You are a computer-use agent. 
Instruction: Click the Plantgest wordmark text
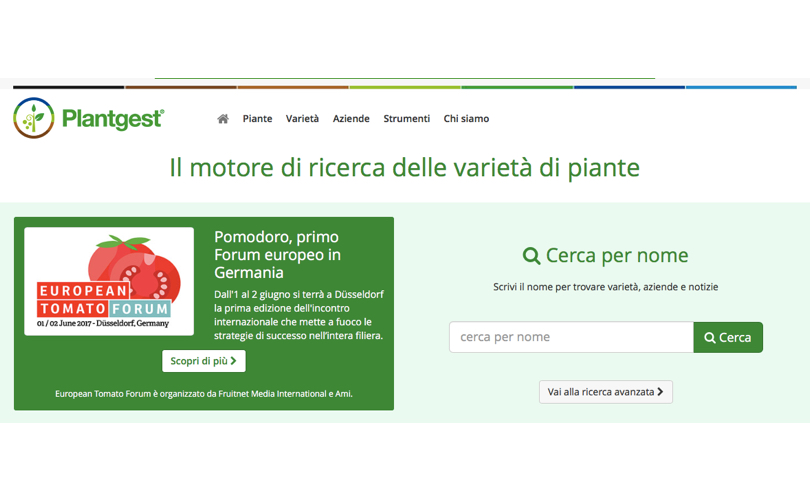[x=112, y=119]
